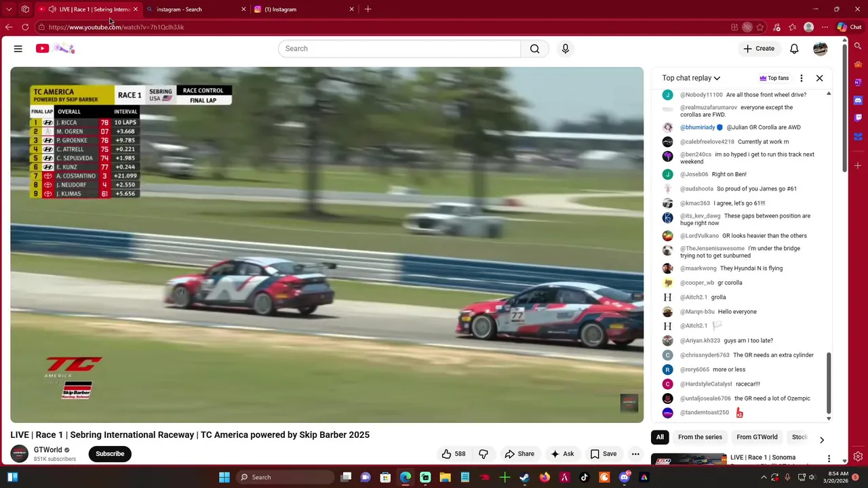Close the chat replay panel

click(820, 78)
